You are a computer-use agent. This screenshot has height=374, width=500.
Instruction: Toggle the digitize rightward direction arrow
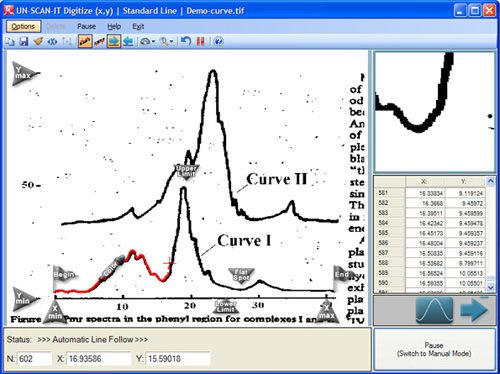[x=114, y=42]
